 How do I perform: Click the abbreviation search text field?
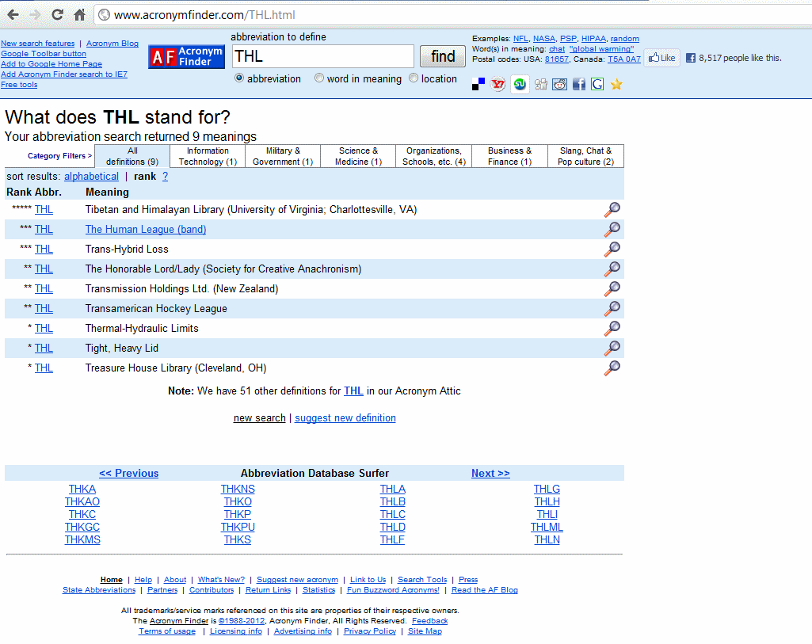click(x=322, y=56)
